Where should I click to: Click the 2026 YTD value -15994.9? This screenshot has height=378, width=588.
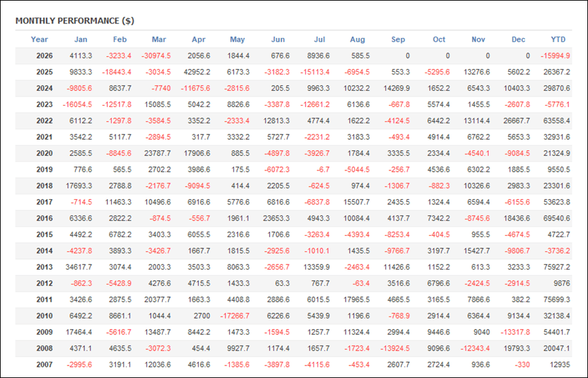pyautogui.click(x=555, y=56)
